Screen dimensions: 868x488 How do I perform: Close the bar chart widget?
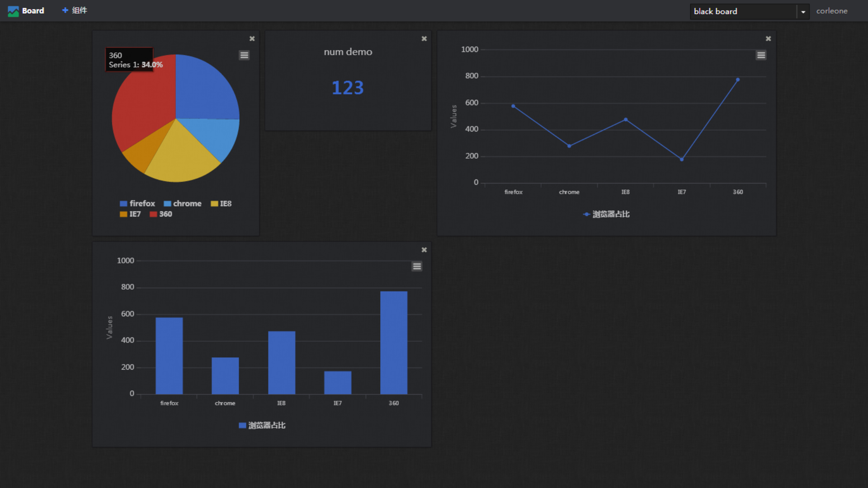[424, 250]
